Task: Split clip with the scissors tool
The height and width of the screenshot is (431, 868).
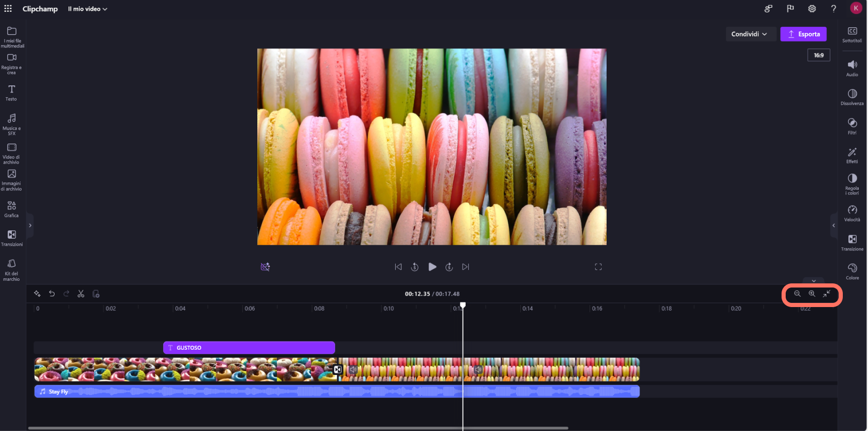Action: coord(81,294)
